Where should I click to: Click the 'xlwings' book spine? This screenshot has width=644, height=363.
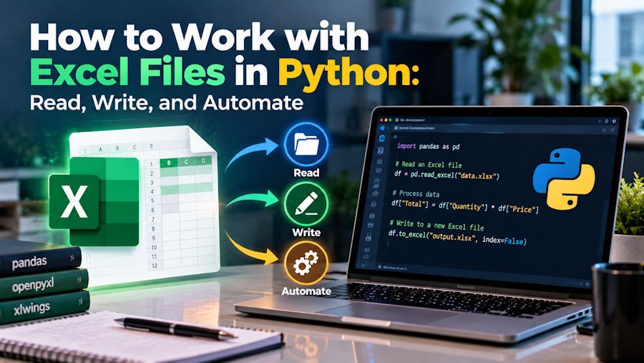(x=44, y=307)
